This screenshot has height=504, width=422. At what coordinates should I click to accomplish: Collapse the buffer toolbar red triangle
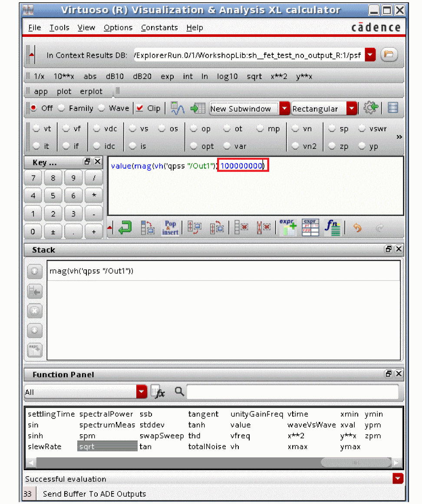click(x=109, y=228)
